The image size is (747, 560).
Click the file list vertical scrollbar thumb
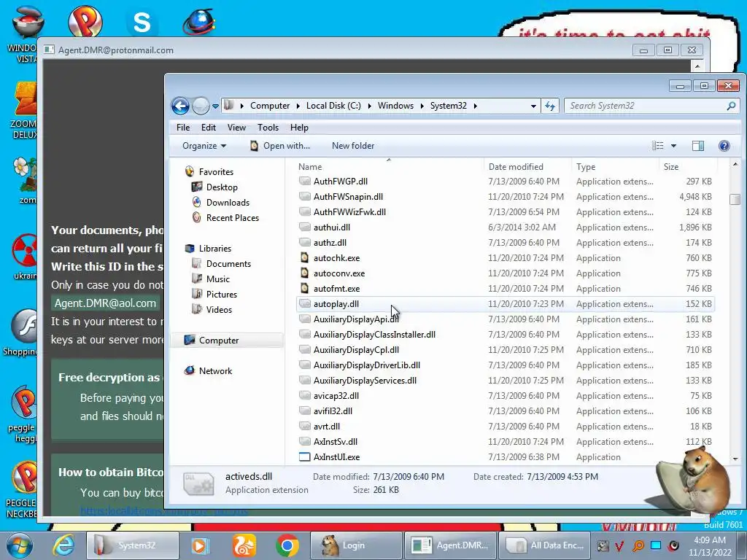[x=735, y=200]
